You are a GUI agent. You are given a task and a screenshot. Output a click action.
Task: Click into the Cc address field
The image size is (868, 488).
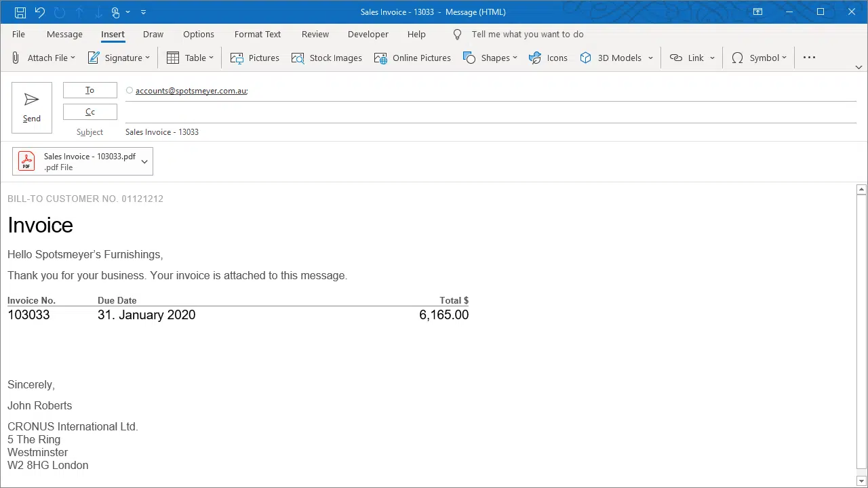[x=491, y=113]
